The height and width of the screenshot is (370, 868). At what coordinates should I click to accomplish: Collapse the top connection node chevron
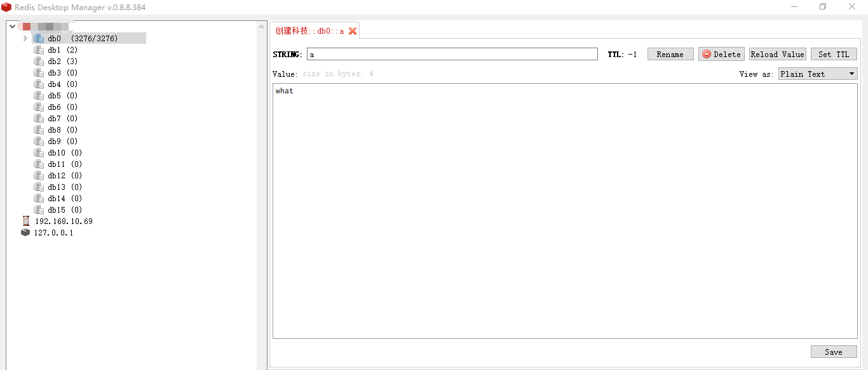pyautogui.click(x=12, y=27)
